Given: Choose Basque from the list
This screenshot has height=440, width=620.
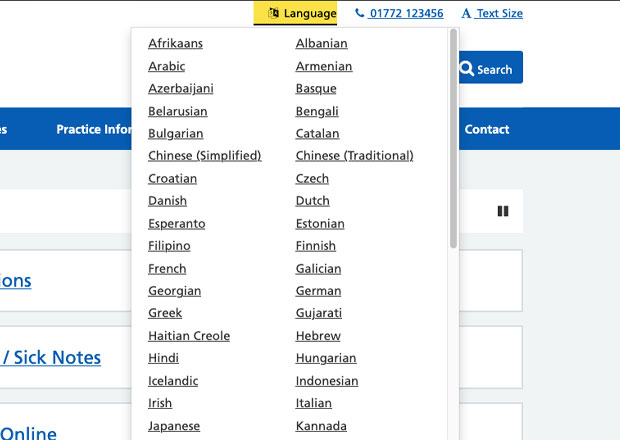Looking at the screenshot, I should coord(316,89).
